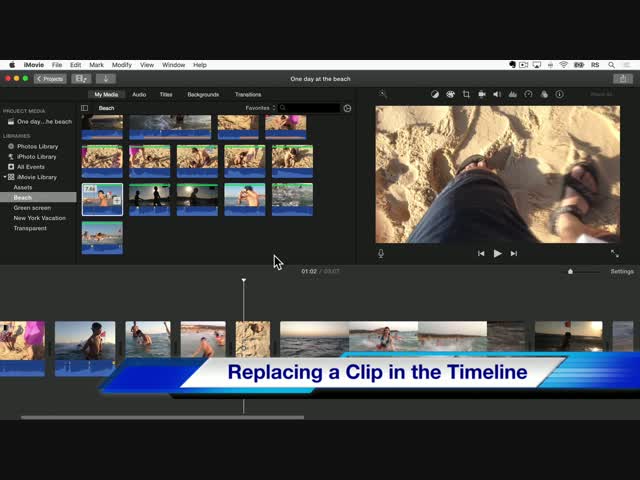This screenshot has height=480, width=640.
Task: Open Spotlight search in menu bar
Action: point(611,65)
